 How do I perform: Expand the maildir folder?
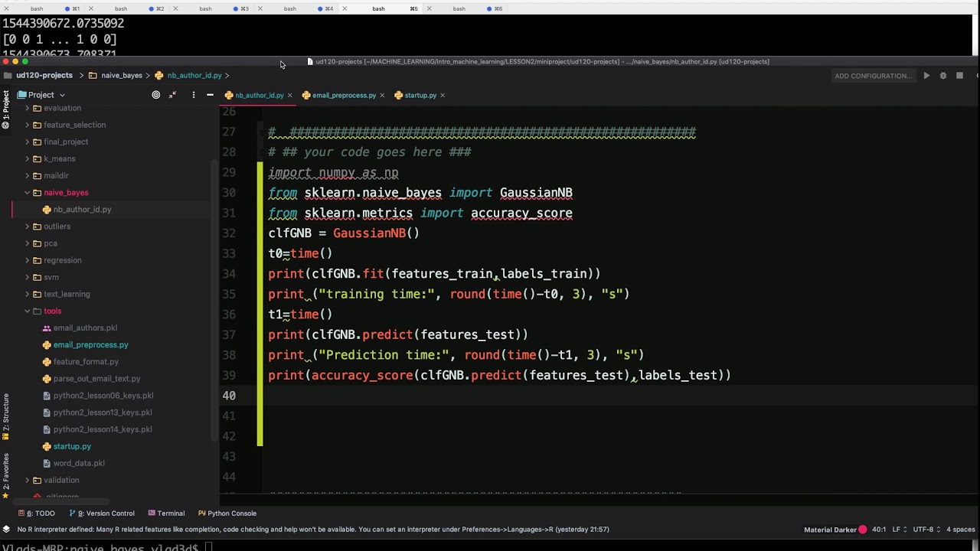pos(28,175)
